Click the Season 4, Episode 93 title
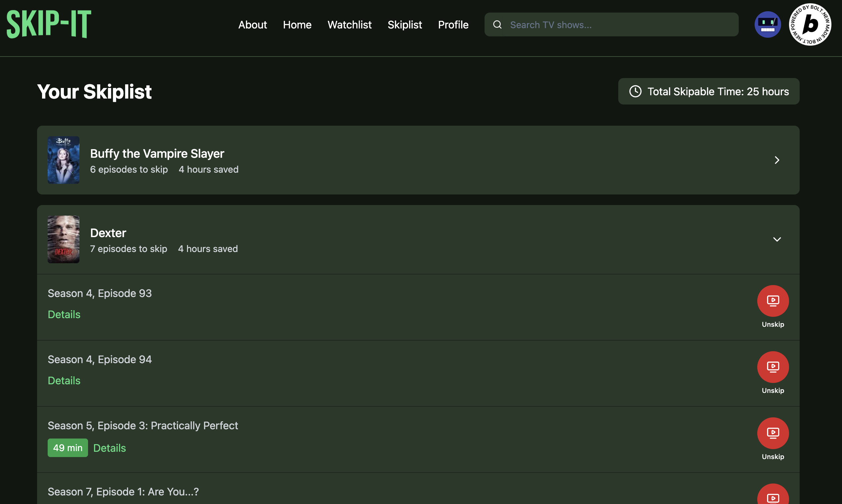The image size is (842, 504). click(x=100, y=293)
